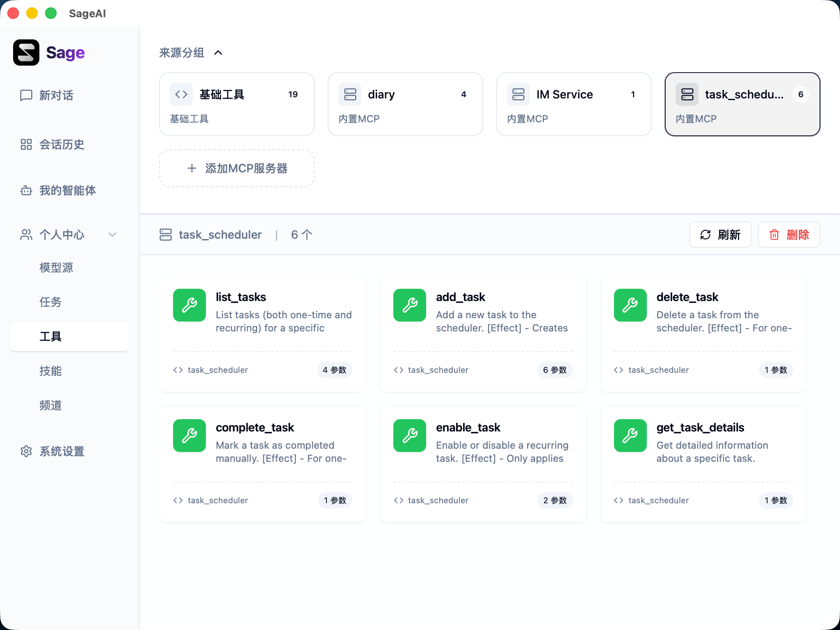
Task: Expand the 个人中心 chevron
Action: pos(112,235)
